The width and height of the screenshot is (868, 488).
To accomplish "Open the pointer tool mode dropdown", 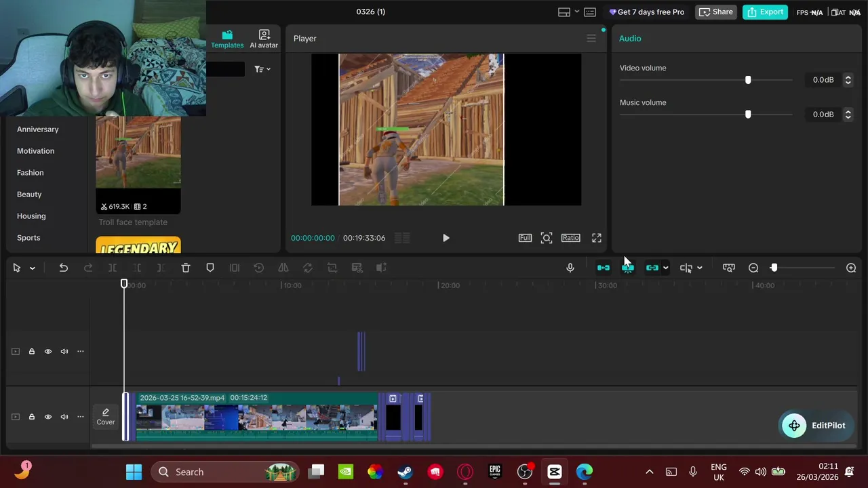I will [x=32, y=268].
